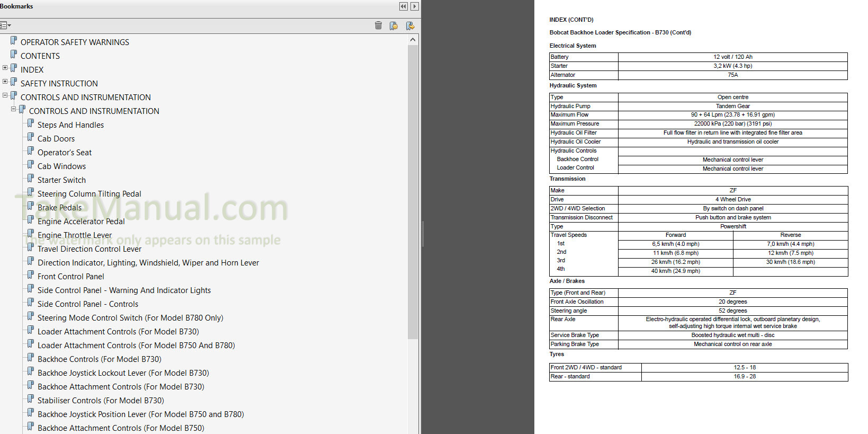This screenshot has width=868, height=434.
Task: Click bookmark icon beside Cab Doors
Action: [x=31, y=137]
